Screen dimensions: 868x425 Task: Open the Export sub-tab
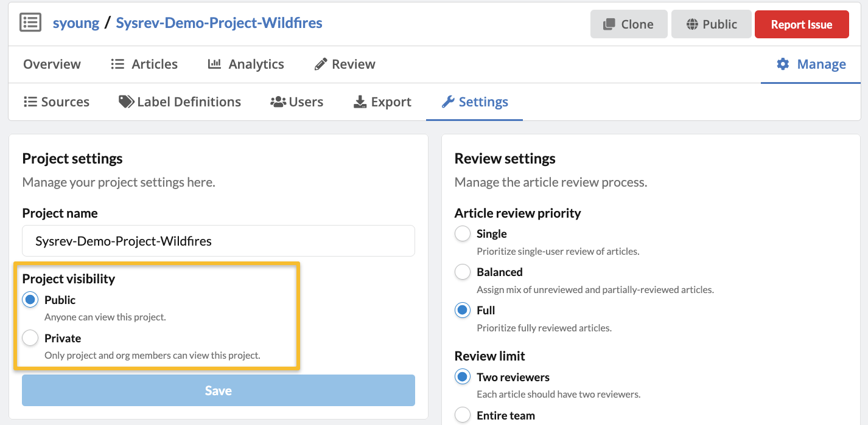382,102
